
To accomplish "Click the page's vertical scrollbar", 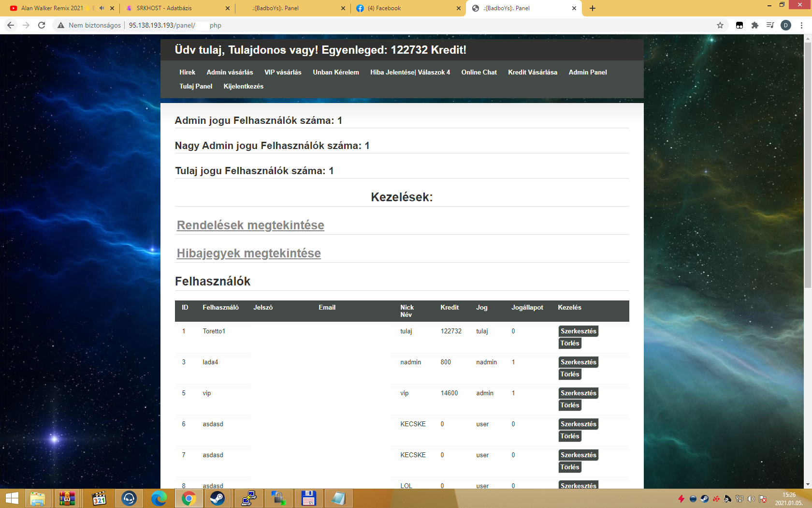I will 808,164.
